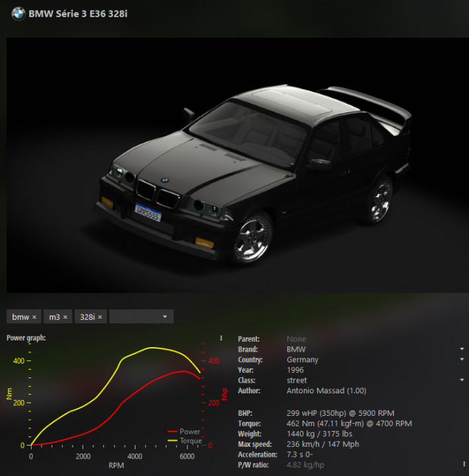The image size is (469, 476).
Task: Expand the Brand dropdown arrow
Action: point(462,349)
